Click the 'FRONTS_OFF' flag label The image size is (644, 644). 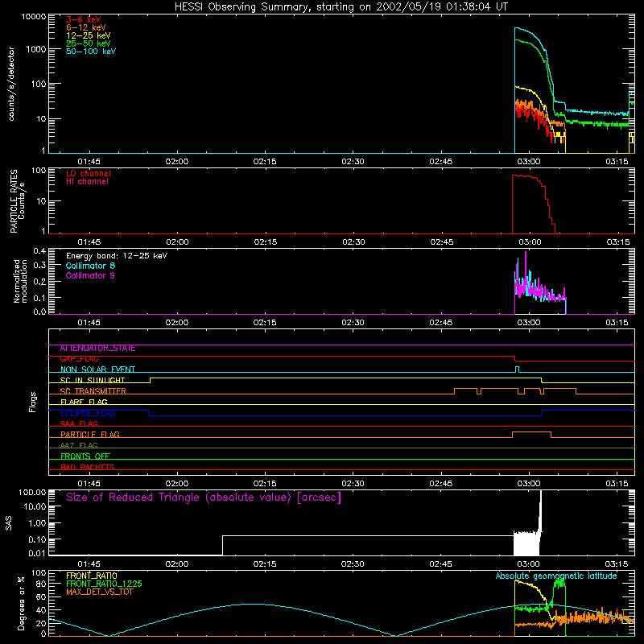coord(85,456)
